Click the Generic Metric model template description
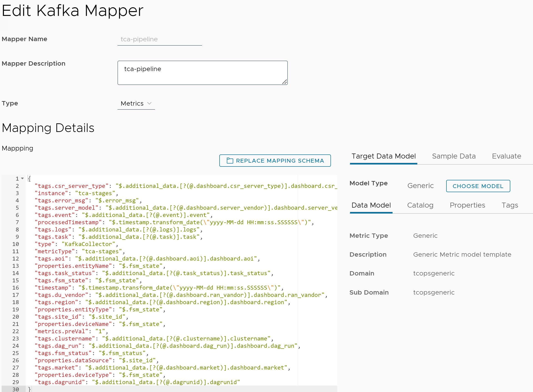 (x=462, y=254)
